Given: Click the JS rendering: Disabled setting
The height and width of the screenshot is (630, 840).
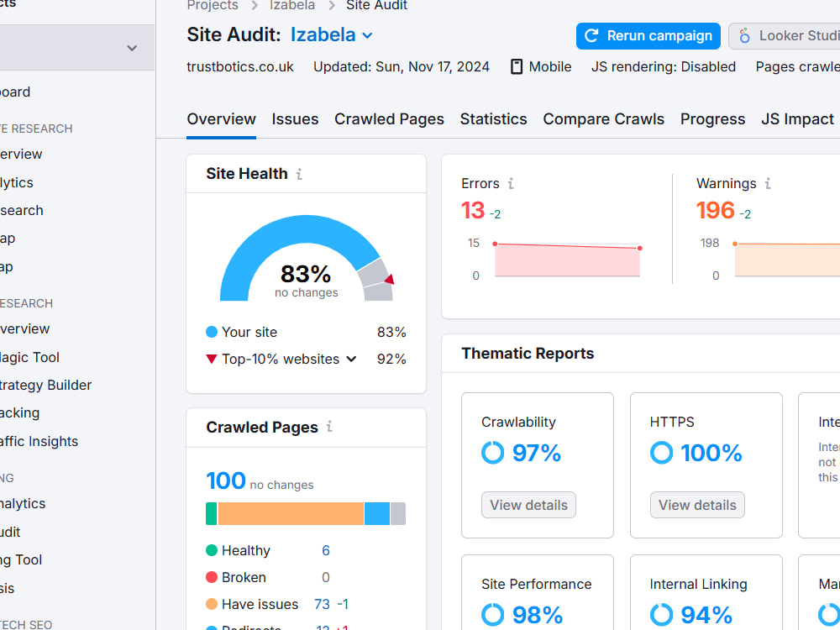Looking at the screenshot, I should tap(664, 67).
